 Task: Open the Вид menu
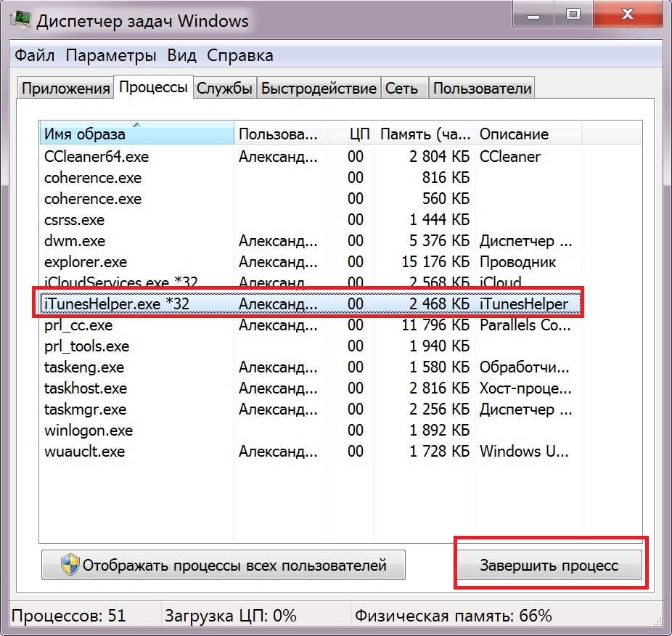181,55
